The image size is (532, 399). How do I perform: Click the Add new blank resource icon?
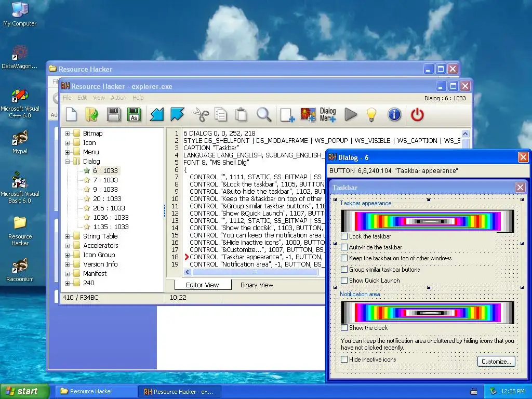click(287, 114)
